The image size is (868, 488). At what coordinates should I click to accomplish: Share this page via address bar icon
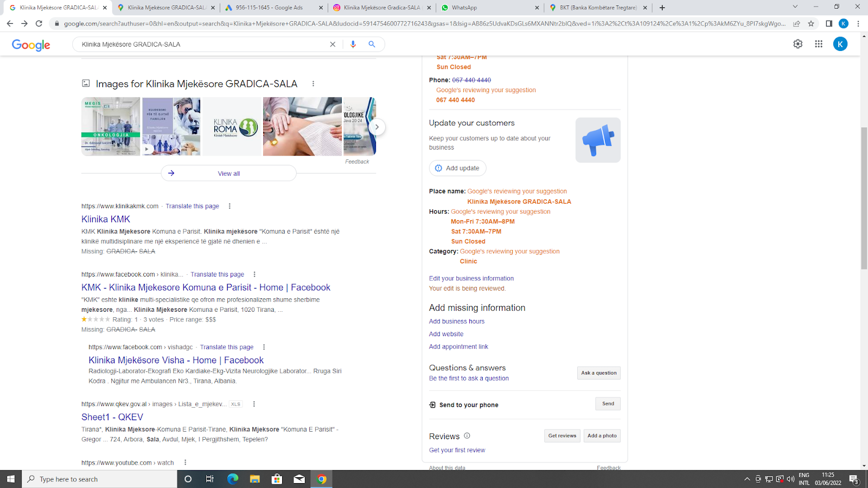pyautogui.click(x=796, y=23)
